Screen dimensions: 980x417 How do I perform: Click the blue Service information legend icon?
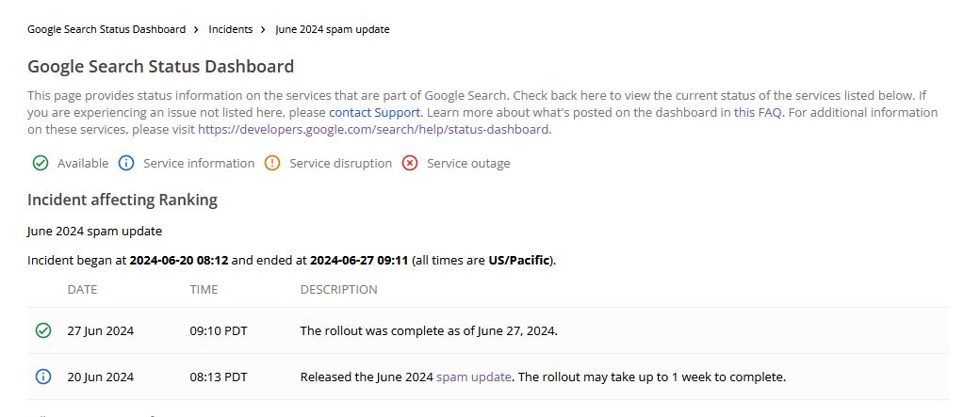(126, 163)
